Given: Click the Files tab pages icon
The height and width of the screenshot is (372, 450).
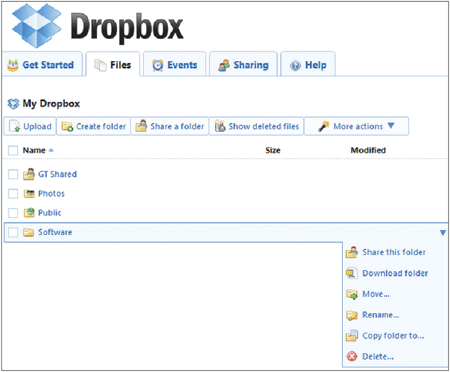Looking at the screenshot, I should (x=100, y=65).
